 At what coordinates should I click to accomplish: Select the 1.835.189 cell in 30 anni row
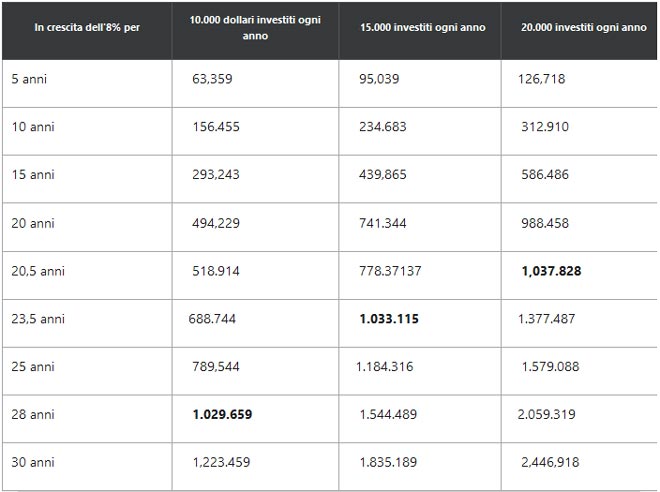tap(388, 463)
